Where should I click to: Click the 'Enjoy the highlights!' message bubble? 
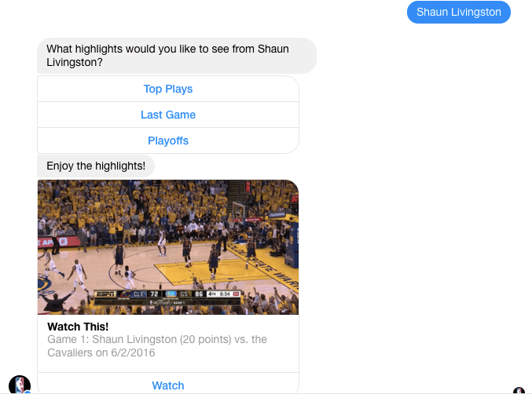click(96, 166)
